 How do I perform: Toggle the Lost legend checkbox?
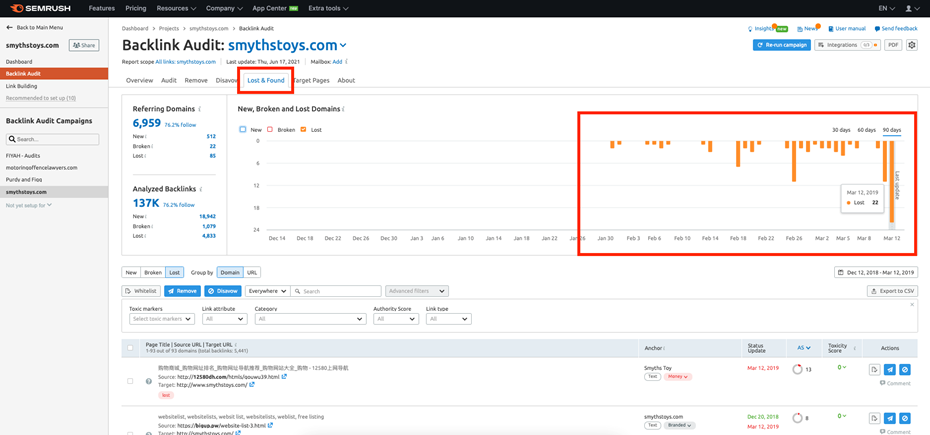(x=304, y=129)
